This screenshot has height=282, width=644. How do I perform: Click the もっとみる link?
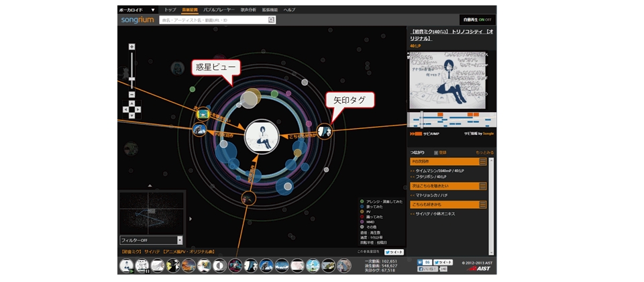point(484,152)
